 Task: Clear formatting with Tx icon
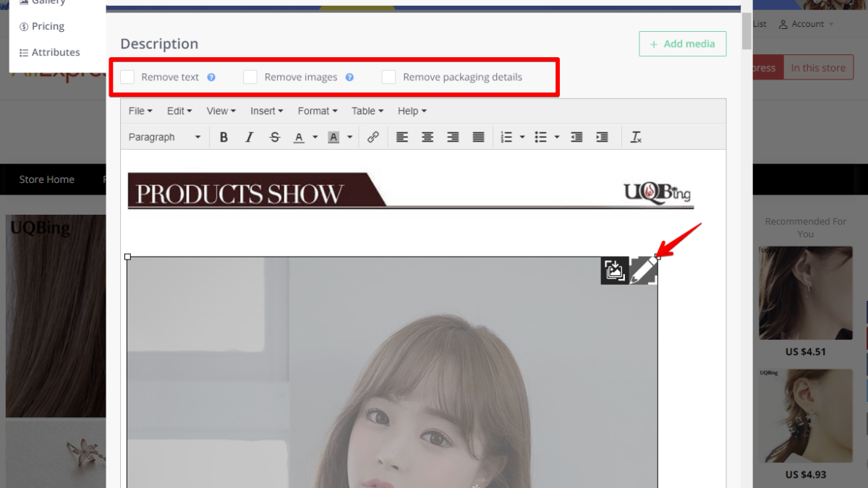(x=636, y=137)
